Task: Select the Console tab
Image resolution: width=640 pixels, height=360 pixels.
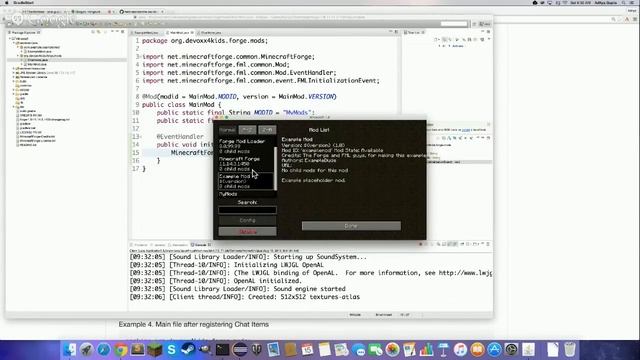Action: point(201,245)
